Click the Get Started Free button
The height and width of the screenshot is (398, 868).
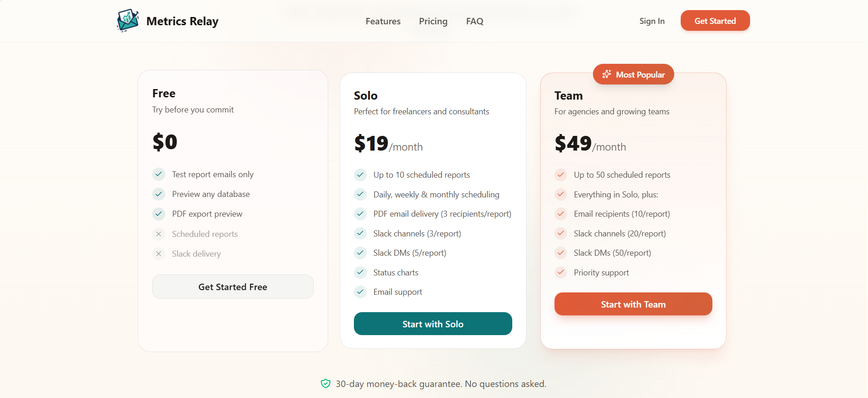232,286
